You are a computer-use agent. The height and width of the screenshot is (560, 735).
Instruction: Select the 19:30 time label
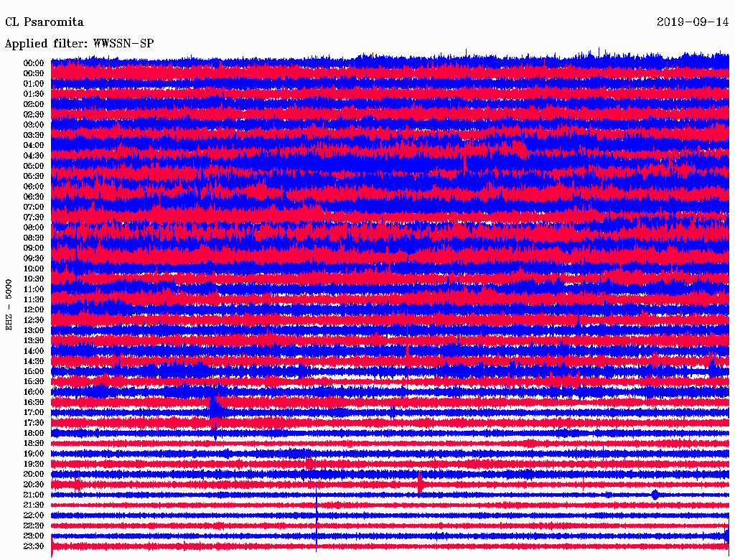point(34,464)
